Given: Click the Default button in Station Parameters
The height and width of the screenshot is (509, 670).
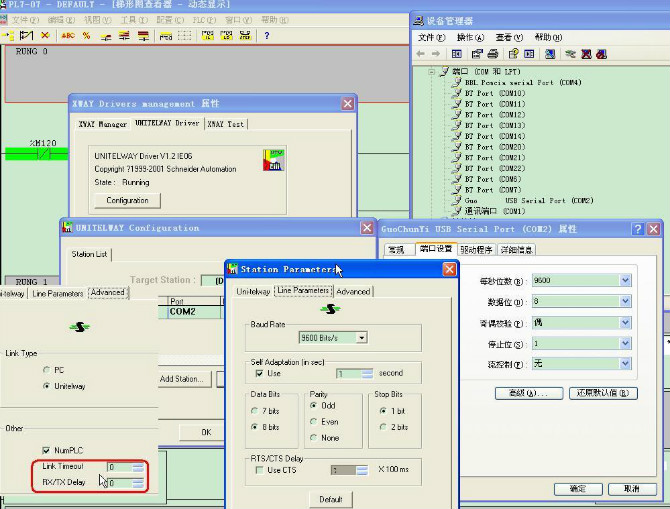Looking at the screenshot, I should (330, 499).
